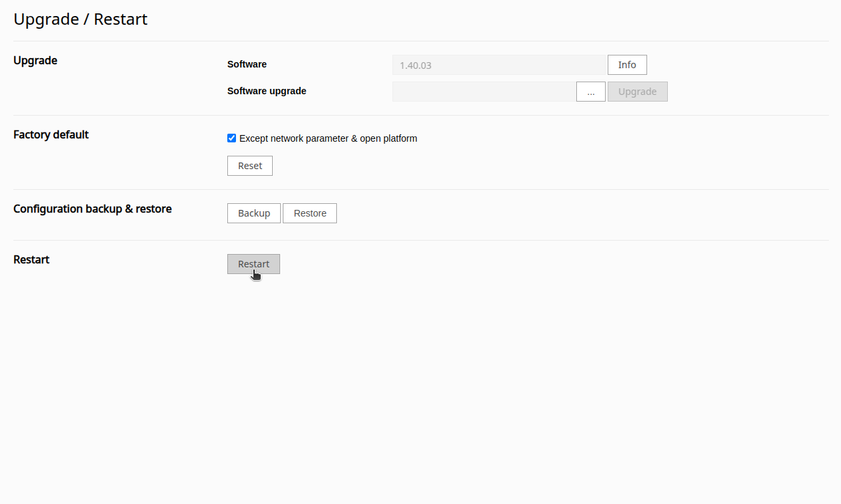Viewport: 841px width, 504px height.
Task: Click the Software upgrade input field
Action: [x=483, y=91]
